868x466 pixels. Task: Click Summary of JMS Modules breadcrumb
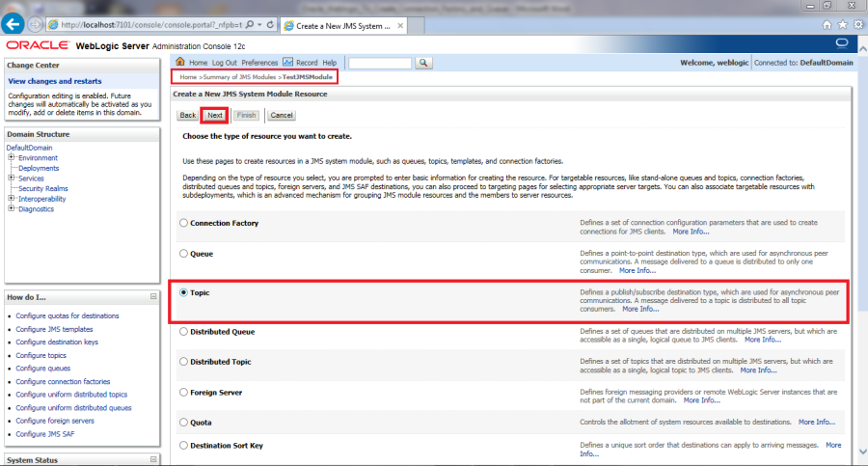(239, 76)
